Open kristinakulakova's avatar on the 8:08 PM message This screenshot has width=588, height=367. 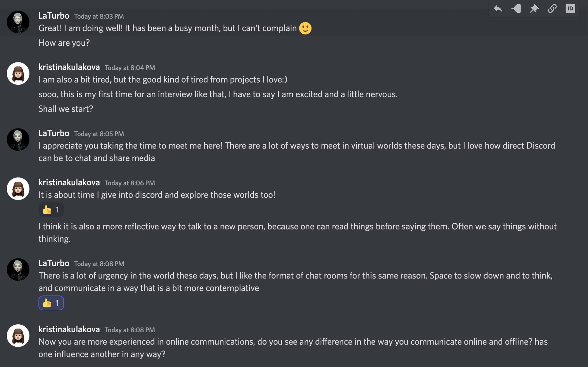pos(18,336)
